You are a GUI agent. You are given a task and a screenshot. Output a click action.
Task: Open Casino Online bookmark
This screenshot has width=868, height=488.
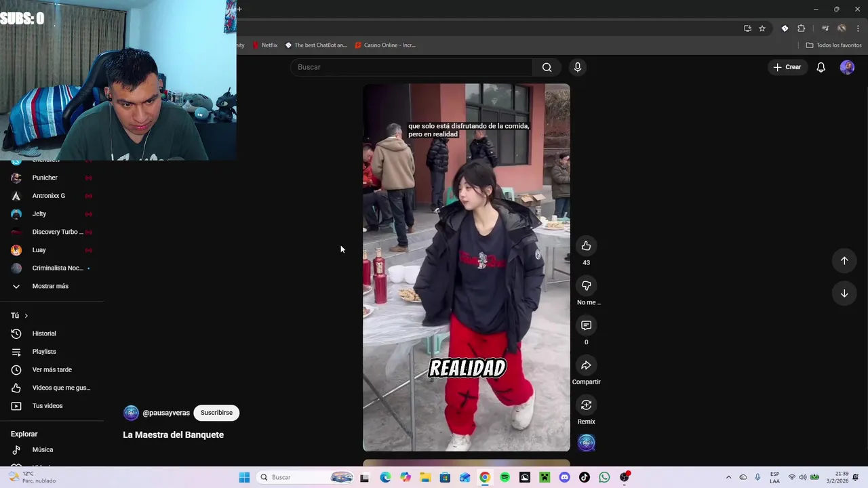(385, 45)
